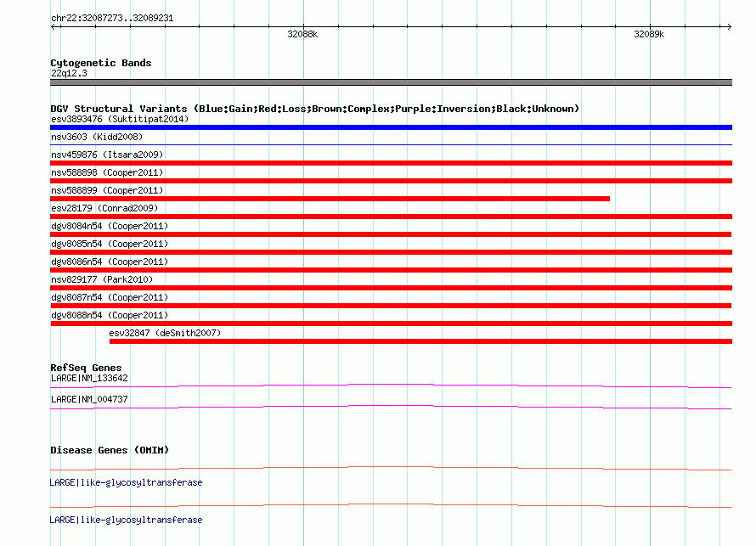This screenshot has width=756, height=546.
Task: Click the dgv8087n54 (Cooper2011) label
Action: (110, 297)
